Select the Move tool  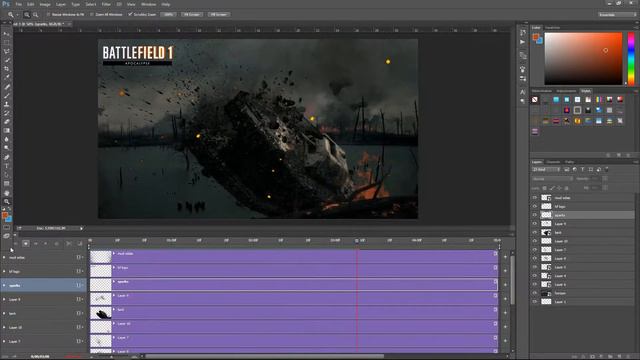click(6, 33)
